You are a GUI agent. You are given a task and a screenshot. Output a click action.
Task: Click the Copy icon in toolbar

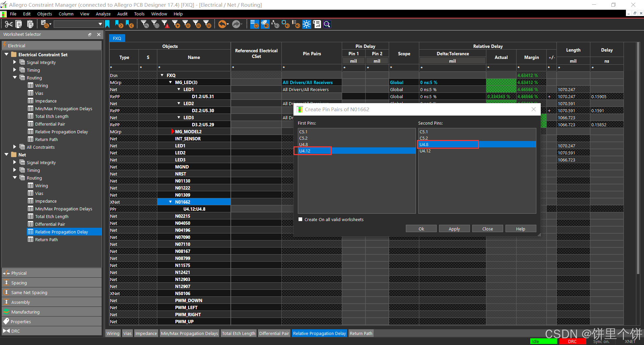[x=19, y=24]
